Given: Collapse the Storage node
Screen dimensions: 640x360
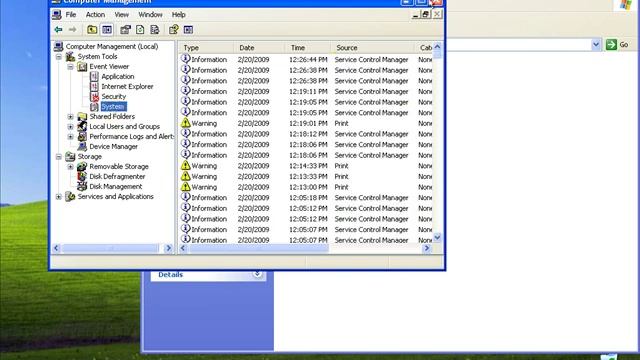Looking at the screenshot, I should click(59, 157).
